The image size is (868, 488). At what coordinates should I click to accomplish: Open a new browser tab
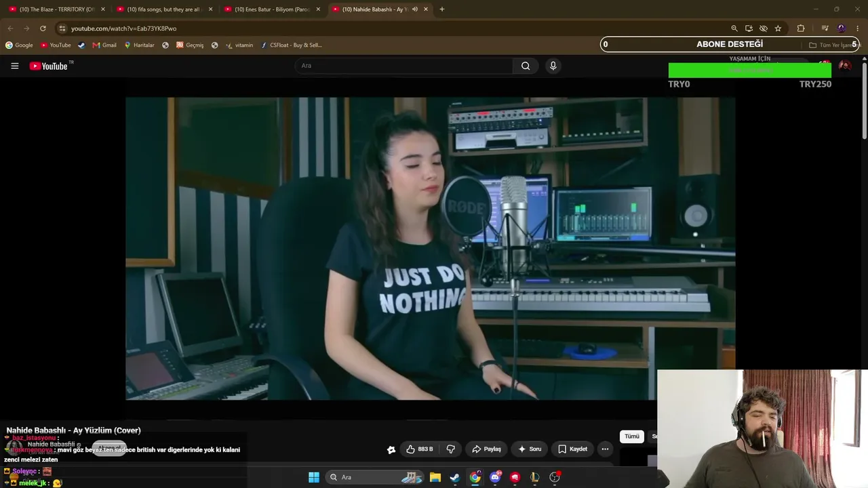click(441, 9)
